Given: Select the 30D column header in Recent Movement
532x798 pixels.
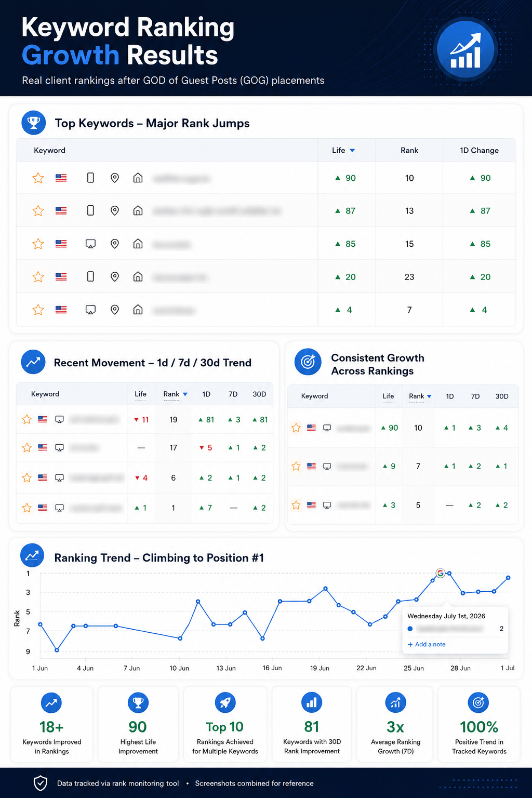Looking at the screenshot, I should coord(259,394).
